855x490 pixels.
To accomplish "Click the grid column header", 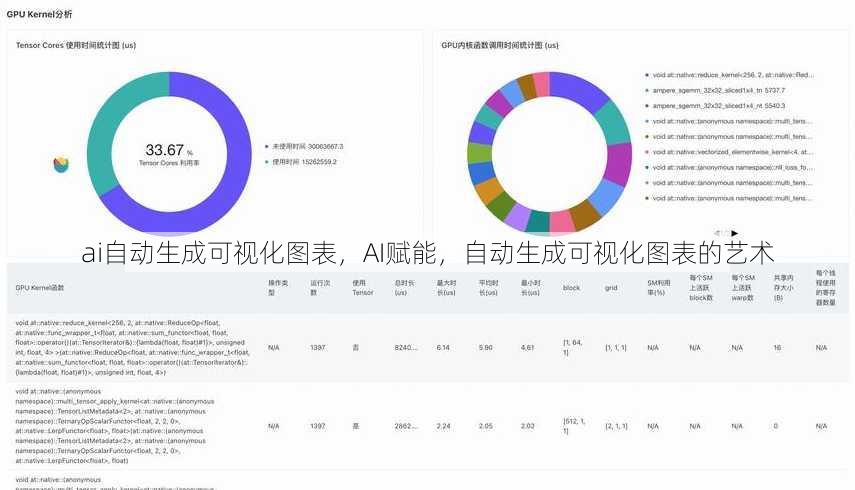I will click(x=611, y=288).
